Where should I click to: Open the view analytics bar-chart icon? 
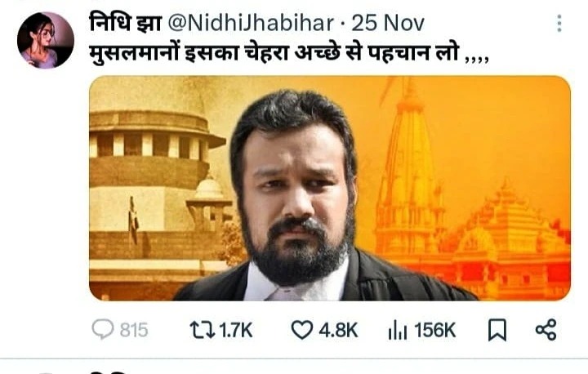[398, 330]
